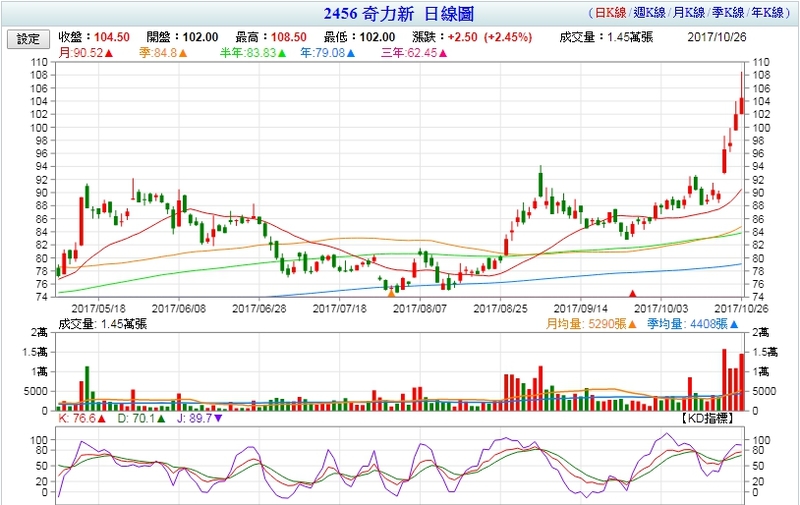Click red triangle next to 月 90.52
The image size is (800, 505).
108,52
